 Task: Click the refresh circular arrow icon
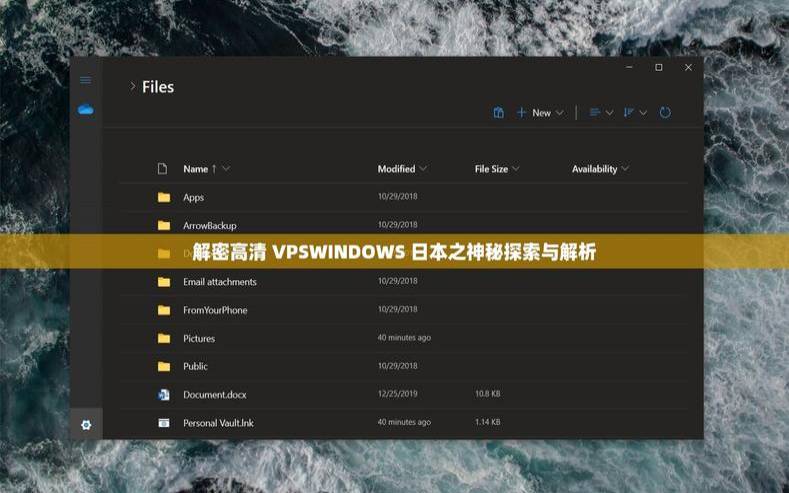tap(665, 113)
